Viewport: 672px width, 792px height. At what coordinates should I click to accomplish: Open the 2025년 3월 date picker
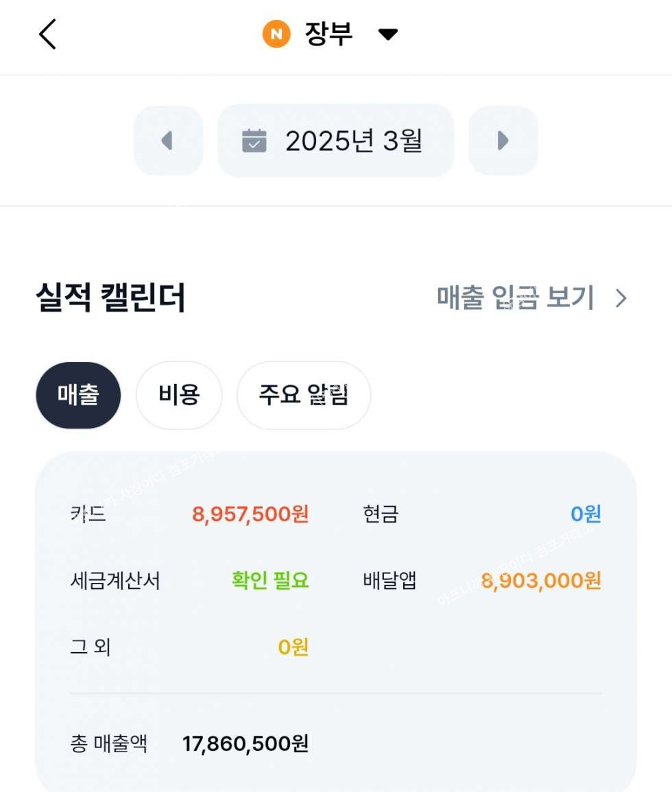(x=353, y=141)
